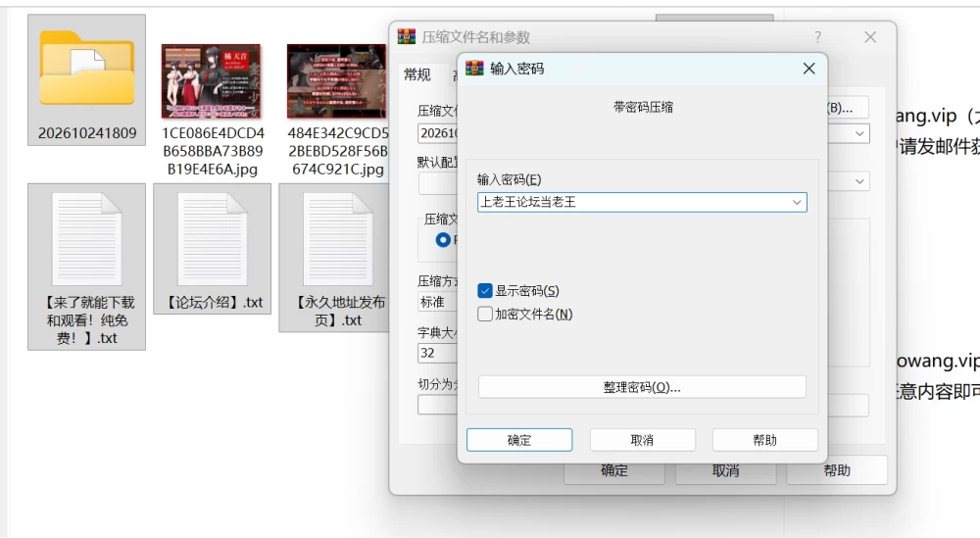Image resolution: width=980 pixels, height=538 pixels.
Task: Click the WinRAR icon in 输入密码 title bar
Action: click(x=474, y=69)
